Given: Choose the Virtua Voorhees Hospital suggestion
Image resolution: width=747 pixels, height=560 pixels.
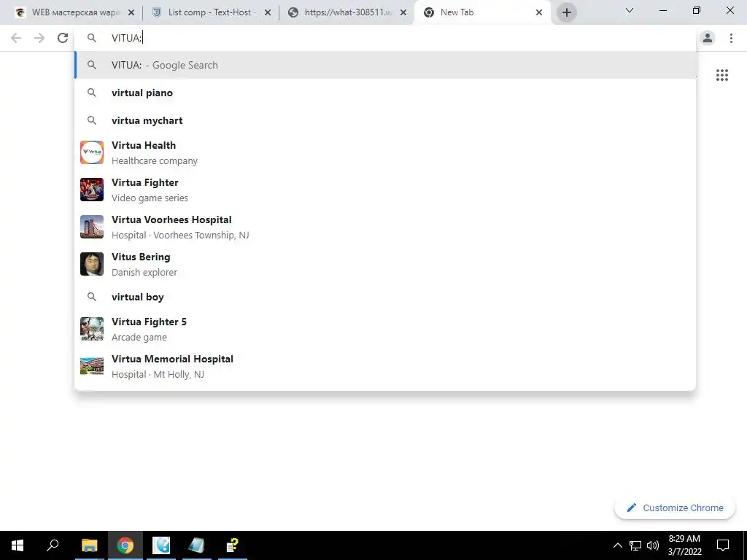Looking at the screenshot, I should click(385, 227).
